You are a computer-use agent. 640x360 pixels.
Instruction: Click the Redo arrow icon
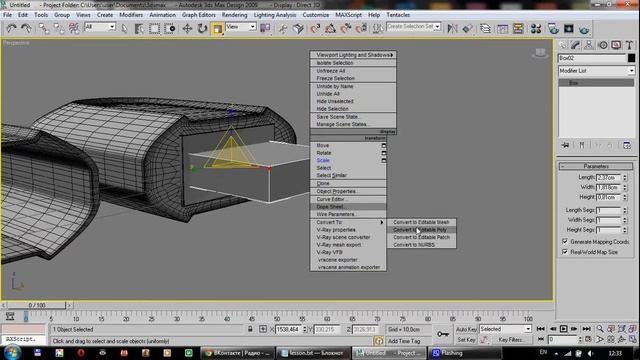[x=26, y=28]
